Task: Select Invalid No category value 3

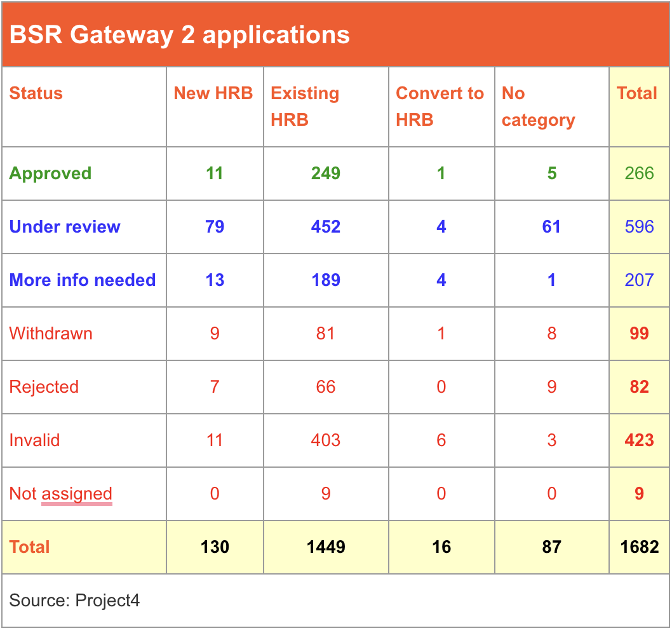Action: point(551,440)
